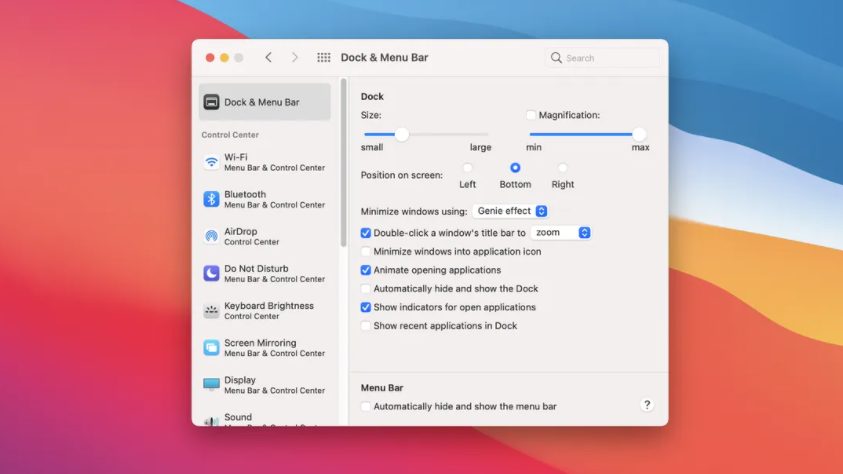Select Left dock position radio button
Screen dimensions: 843x474
point(467,168)
